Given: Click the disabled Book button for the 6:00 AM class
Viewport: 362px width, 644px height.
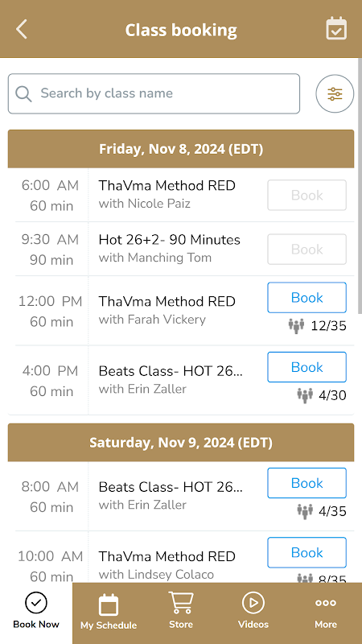Looking at the screenshot, I should [x=307, y=195].
